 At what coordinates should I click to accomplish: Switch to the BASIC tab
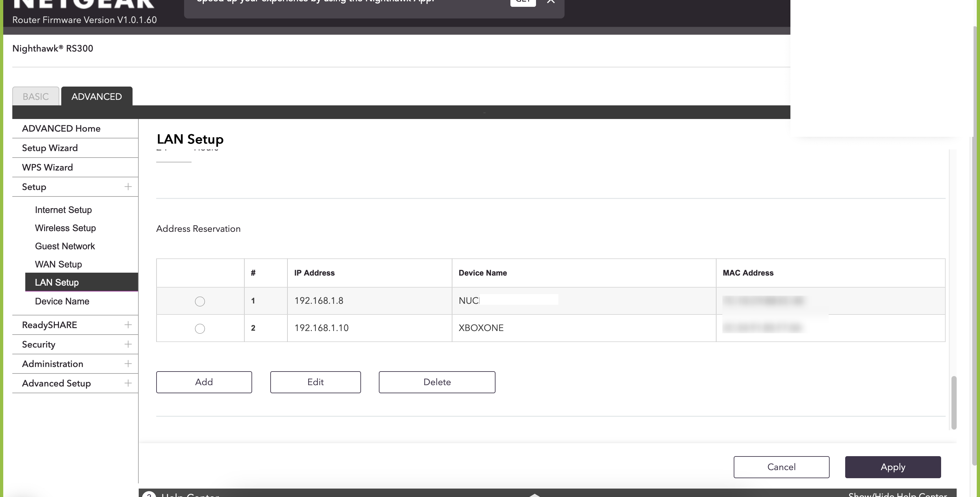36,97
